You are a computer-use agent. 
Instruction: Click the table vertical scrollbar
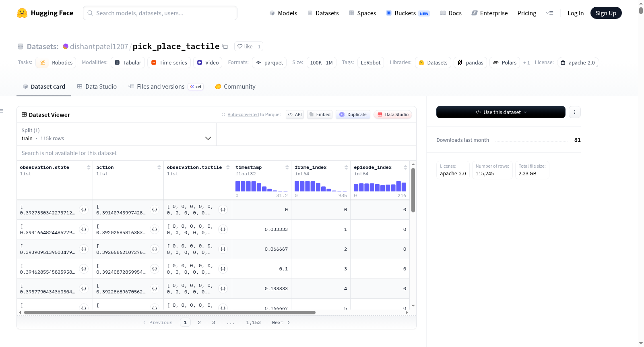point(413,190)
